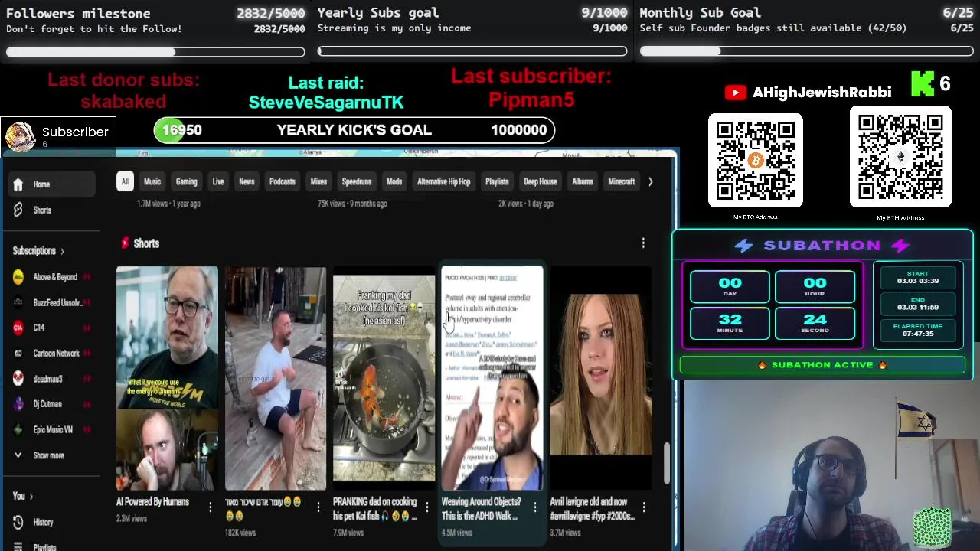
Task: Select the Mixes filter chip
Action: 318,182
